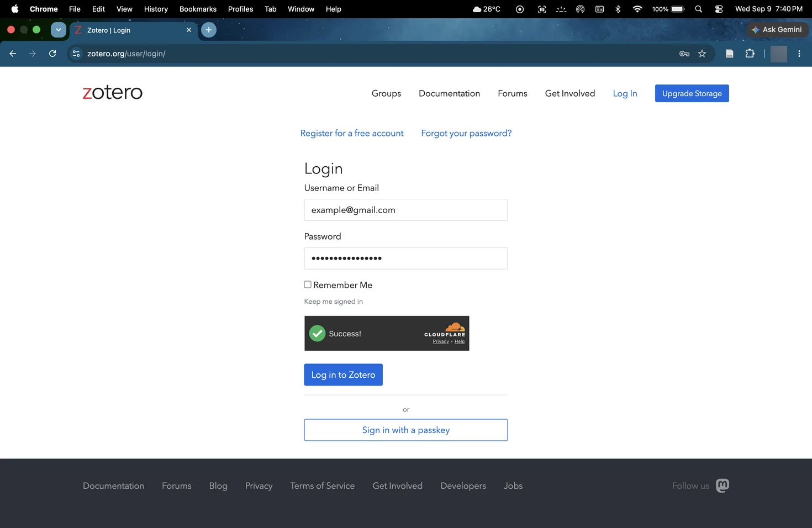Click the weather 26°C menu bar item
This screenshot has height=528, width=812.
click(487, 9)
